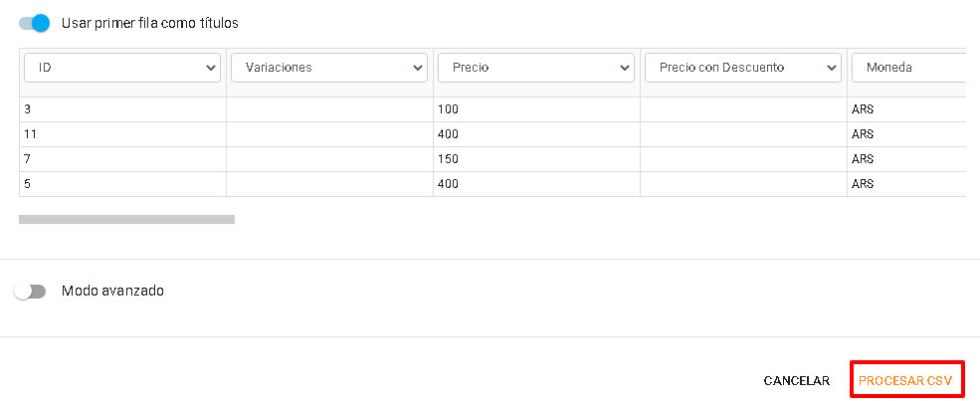Click the chevron arrow of Precio dropdown
Screen dimensions: 980x401
[x=625, y=68]
